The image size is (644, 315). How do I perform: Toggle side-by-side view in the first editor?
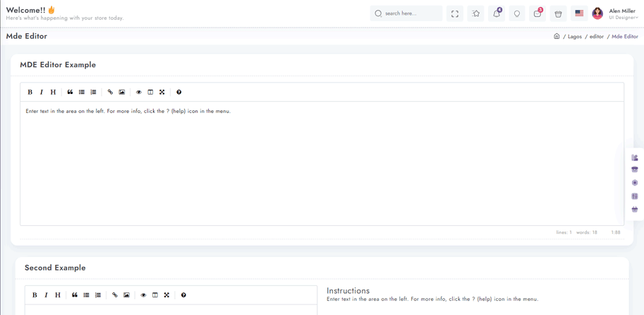[150, 92]
